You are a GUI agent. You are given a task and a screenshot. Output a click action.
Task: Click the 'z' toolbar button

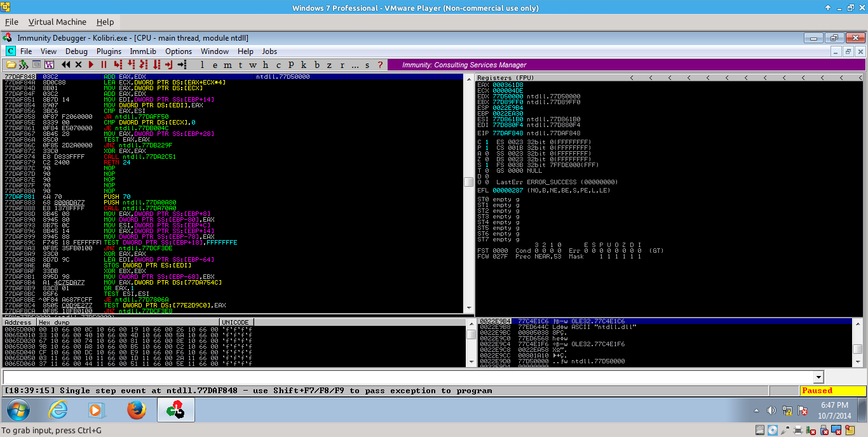(x=330, y=65)
